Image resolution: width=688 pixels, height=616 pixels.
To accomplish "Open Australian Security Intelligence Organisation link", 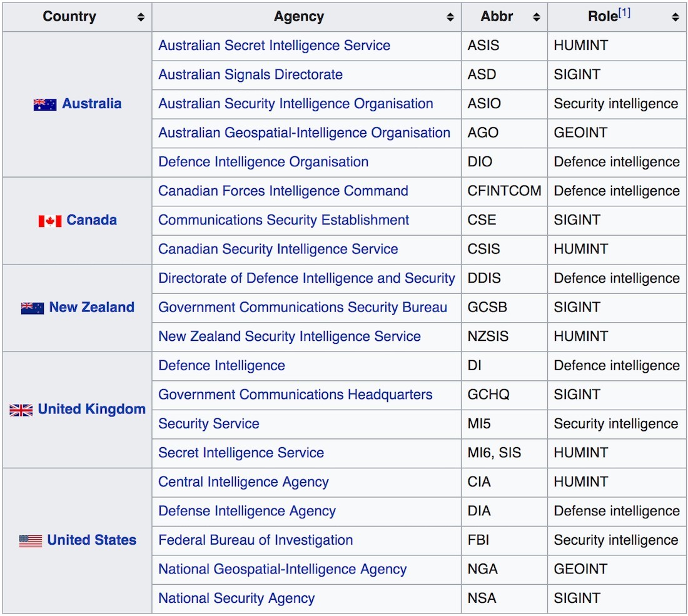I will (x=296, y=104).
